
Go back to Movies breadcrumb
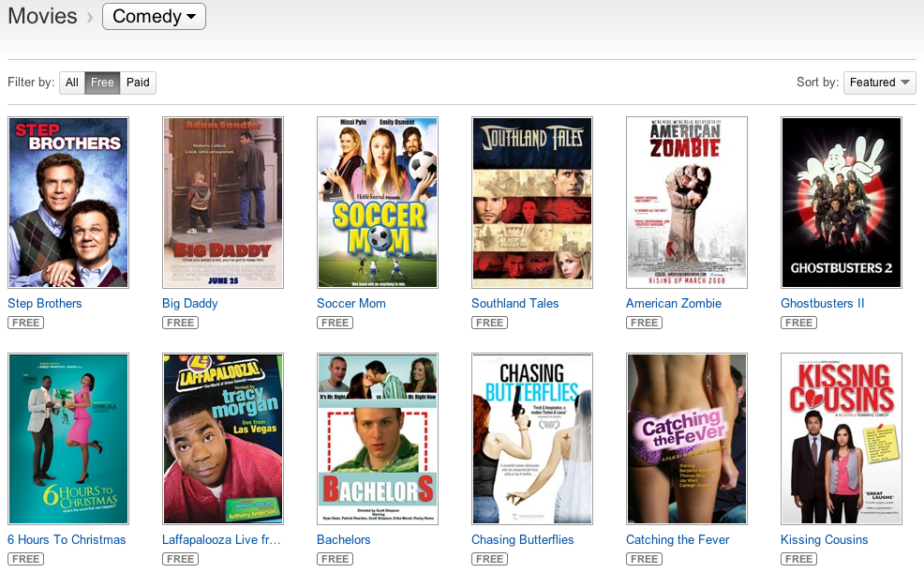42,16
